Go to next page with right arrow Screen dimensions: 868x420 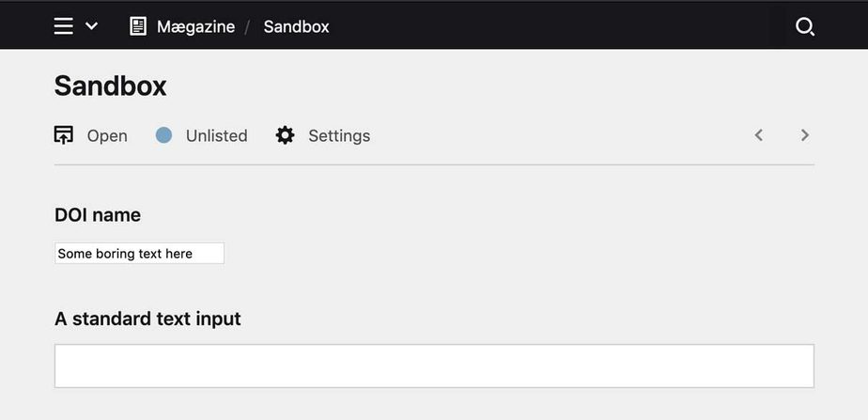point(805,135)
